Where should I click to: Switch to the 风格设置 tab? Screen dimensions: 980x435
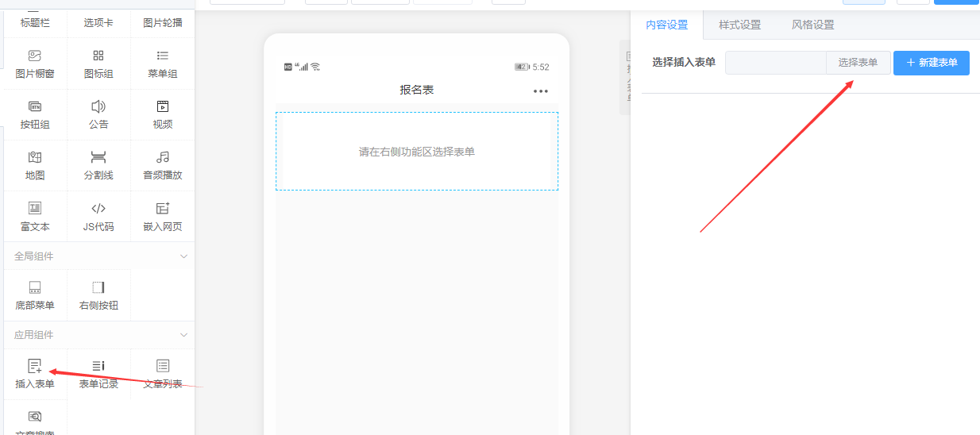tap(813, 25)
